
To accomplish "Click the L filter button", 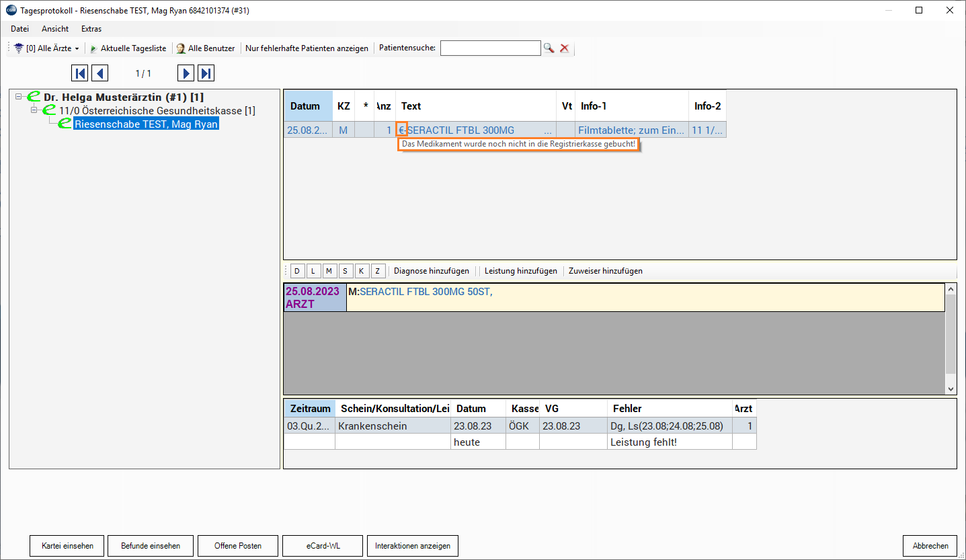I will click(313, 271).
